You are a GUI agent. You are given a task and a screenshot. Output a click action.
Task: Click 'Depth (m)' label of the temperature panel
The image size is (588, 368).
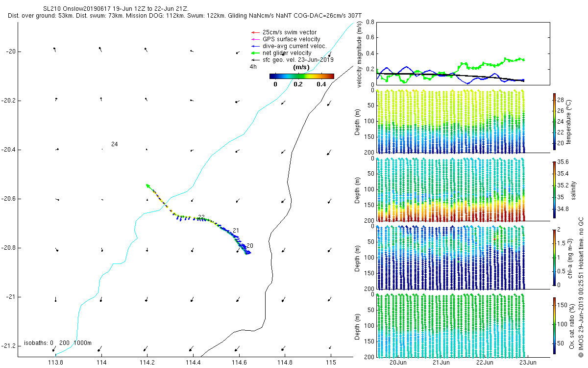tap(356, 121)
